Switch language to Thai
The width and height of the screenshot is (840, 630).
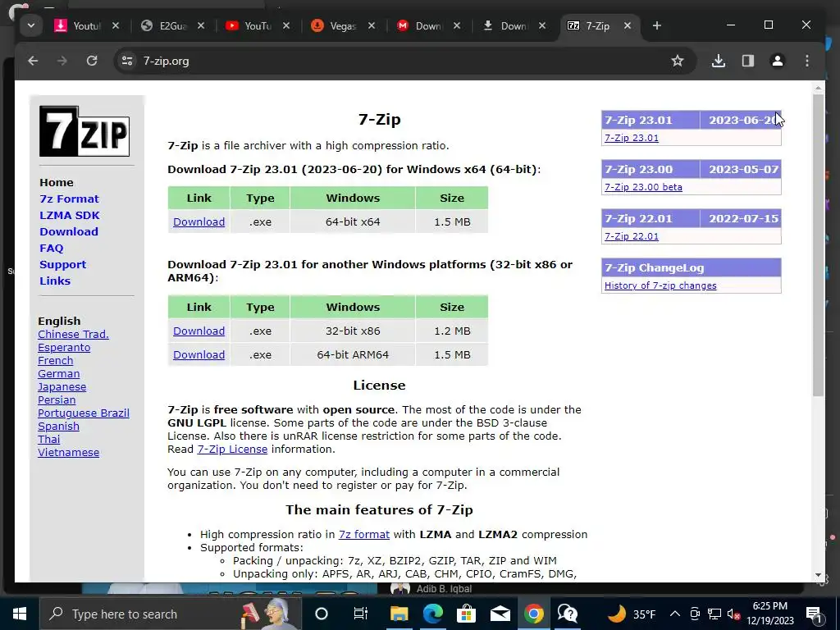(x=48, y=440)
